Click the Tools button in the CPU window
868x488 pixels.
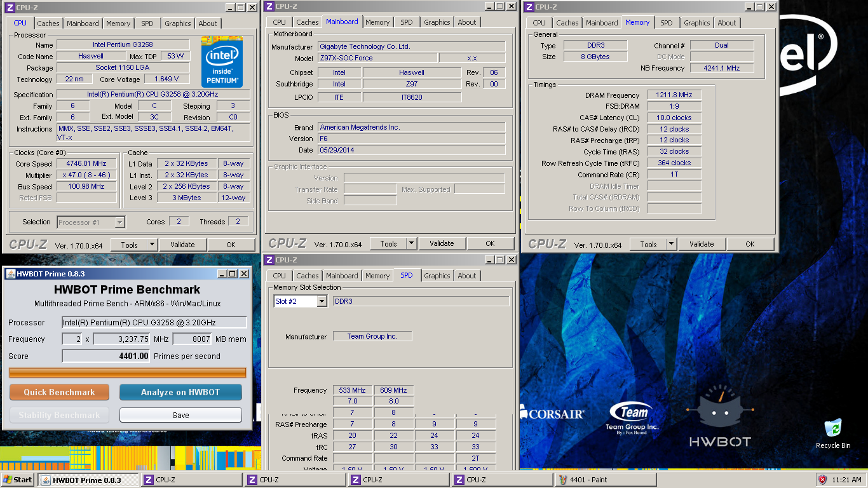tap(129, 245)
